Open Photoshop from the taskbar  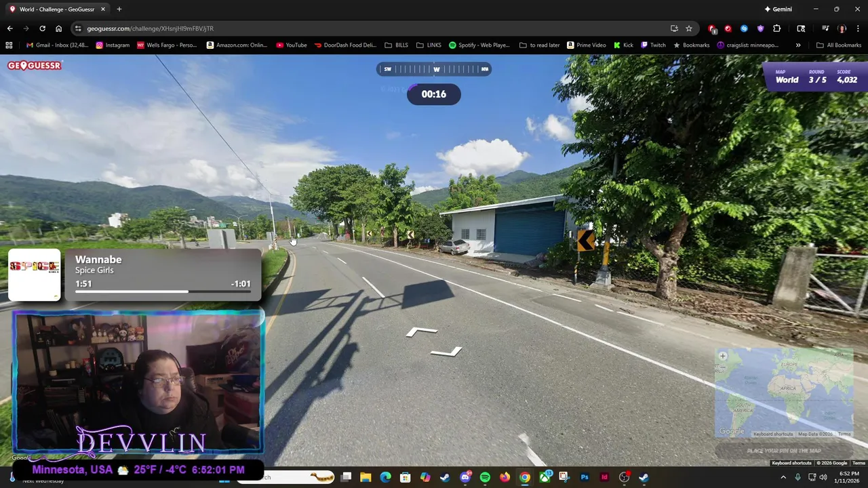[585, 477]
